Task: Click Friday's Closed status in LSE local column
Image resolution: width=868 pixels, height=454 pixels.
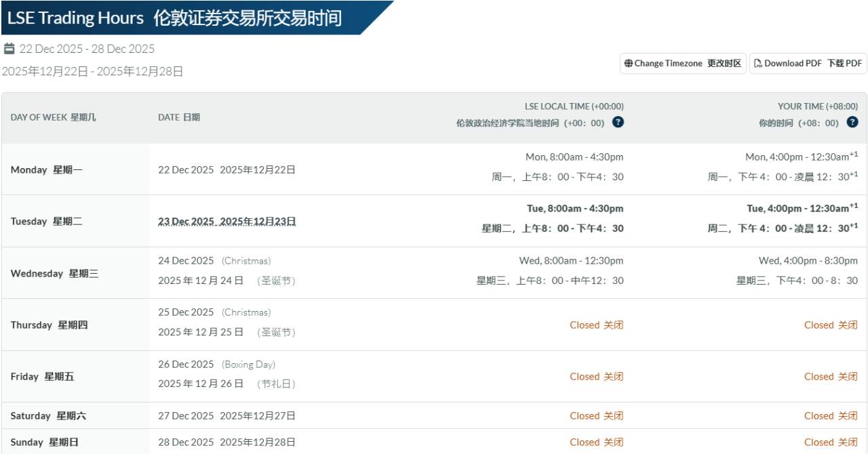Action: tap(596, 377)
